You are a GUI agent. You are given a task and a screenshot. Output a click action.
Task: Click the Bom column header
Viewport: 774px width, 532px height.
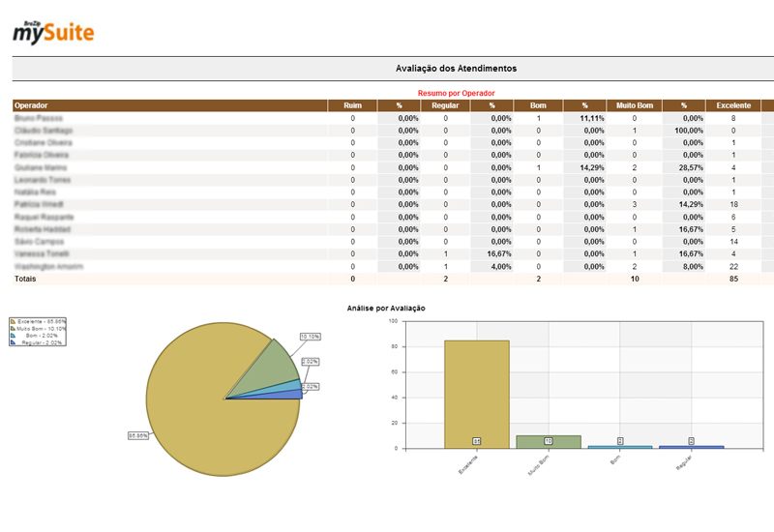tap(538, 105)
